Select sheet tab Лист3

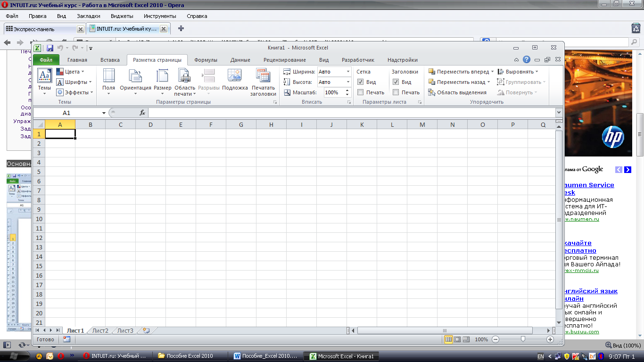pyautogui.click(x=125, y=331)
